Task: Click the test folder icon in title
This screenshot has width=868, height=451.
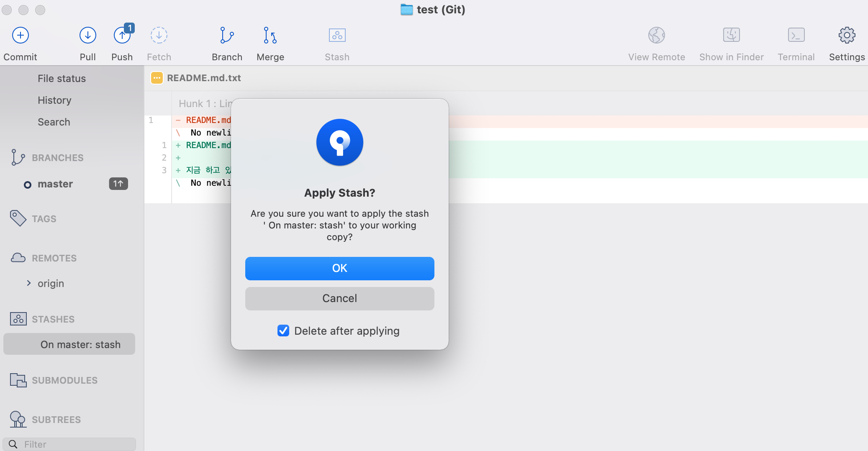Action: tap(406, 10)
